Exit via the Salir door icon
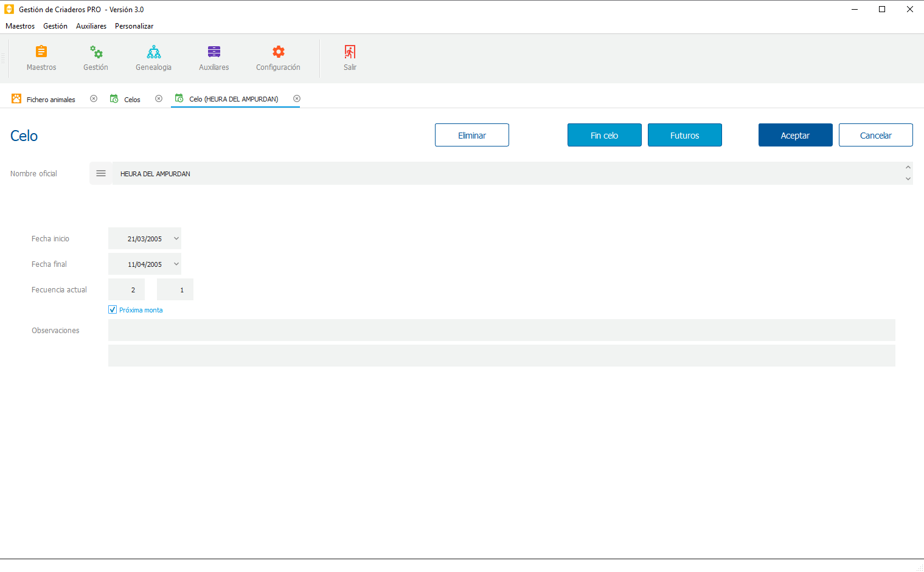Screen dimensions: 924x572 point(350,58)
